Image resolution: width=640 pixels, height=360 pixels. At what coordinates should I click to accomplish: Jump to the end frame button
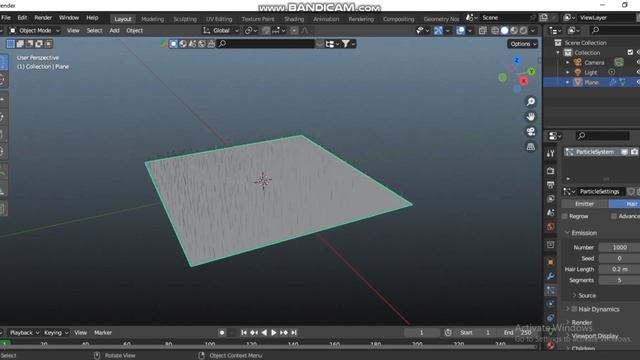(294, 333)
